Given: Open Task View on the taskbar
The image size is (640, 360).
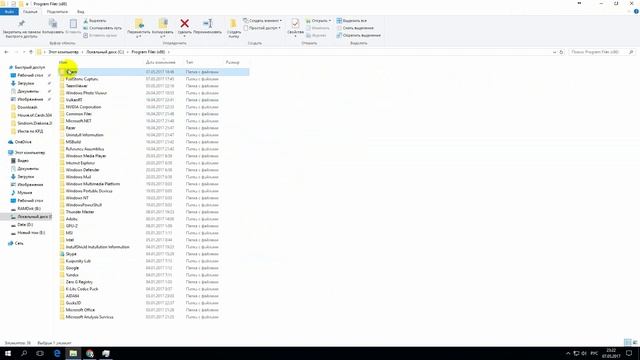Looking at the screenshot, I should pos(40,353).
